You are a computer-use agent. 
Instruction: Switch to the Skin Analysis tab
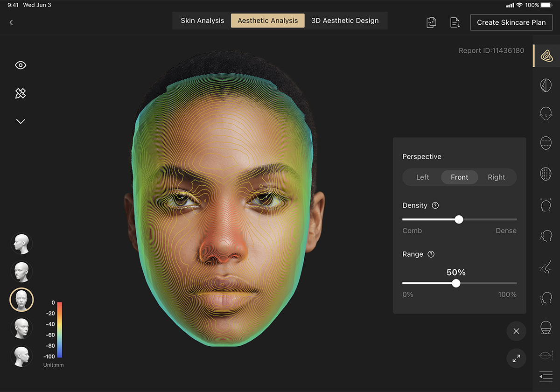click(203, 21)
